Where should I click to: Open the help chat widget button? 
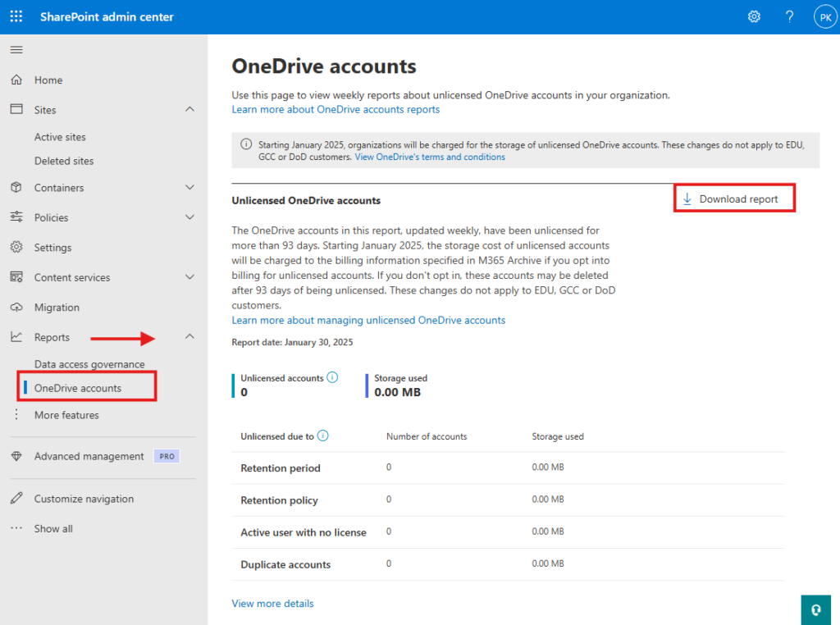815,609
